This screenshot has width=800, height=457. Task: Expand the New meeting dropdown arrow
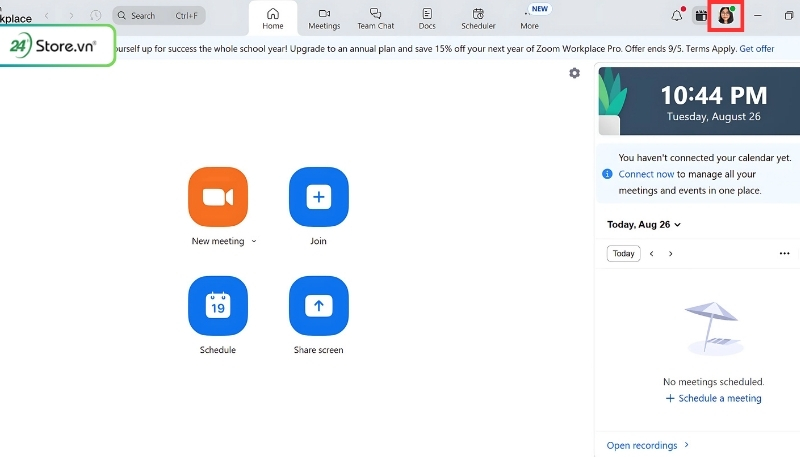point(254,242)
